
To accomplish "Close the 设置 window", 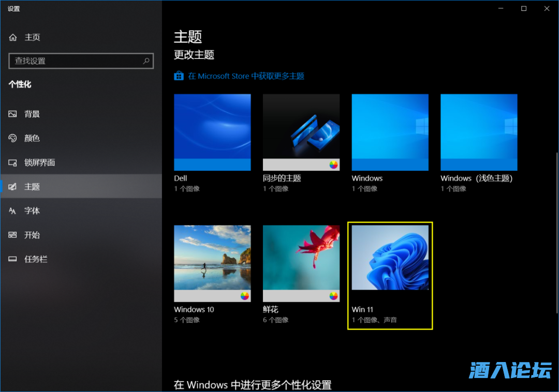I will 547,8.
